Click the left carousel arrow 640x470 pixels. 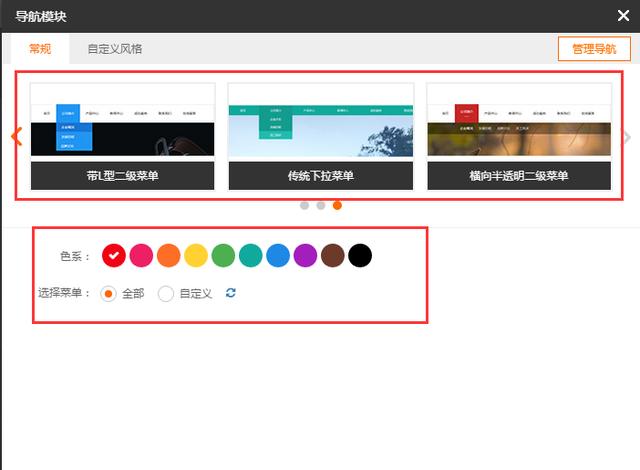(x=16, y=137)
